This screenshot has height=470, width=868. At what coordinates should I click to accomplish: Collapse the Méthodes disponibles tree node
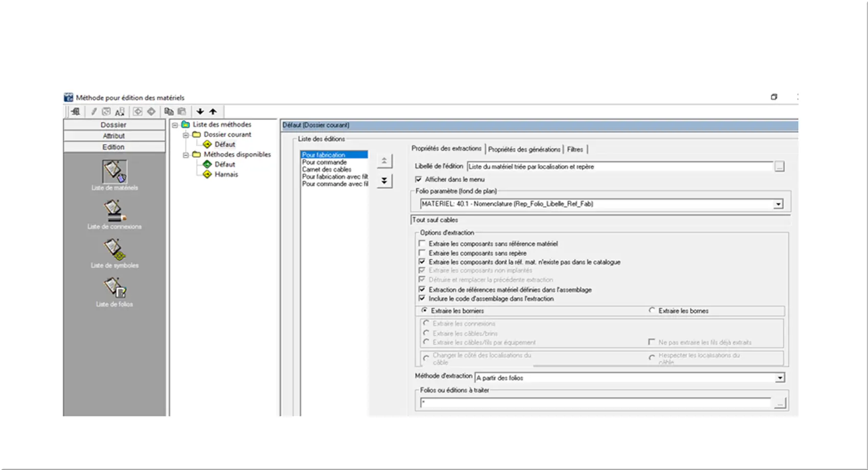[x=186, y=155]
